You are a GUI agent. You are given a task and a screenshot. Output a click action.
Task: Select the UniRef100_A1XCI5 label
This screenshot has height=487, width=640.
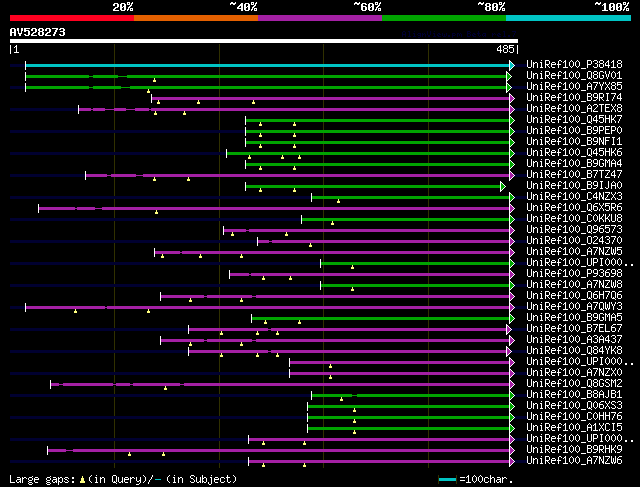574,428
